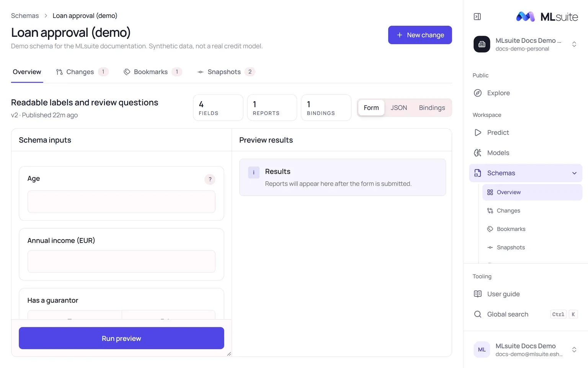This screenshot has width=588, height=368.
Task: Collapse the Schemas sidebar section chevron
Action: [574, 173]
